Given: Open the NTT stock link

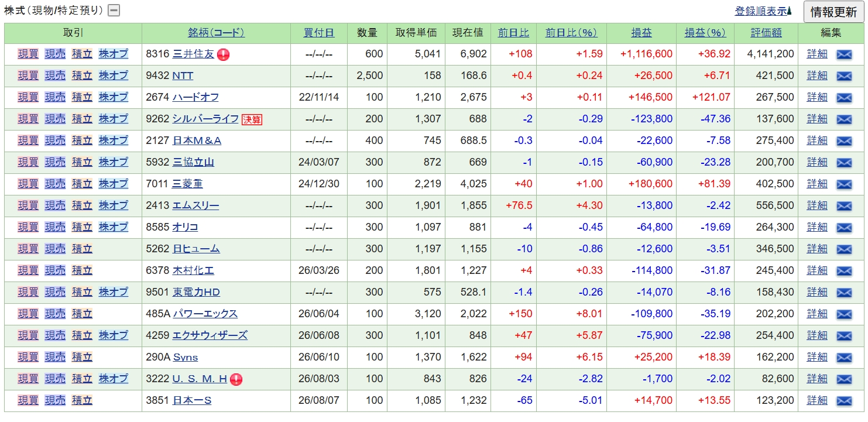Looking at the screenshot, I should [183, 76].
